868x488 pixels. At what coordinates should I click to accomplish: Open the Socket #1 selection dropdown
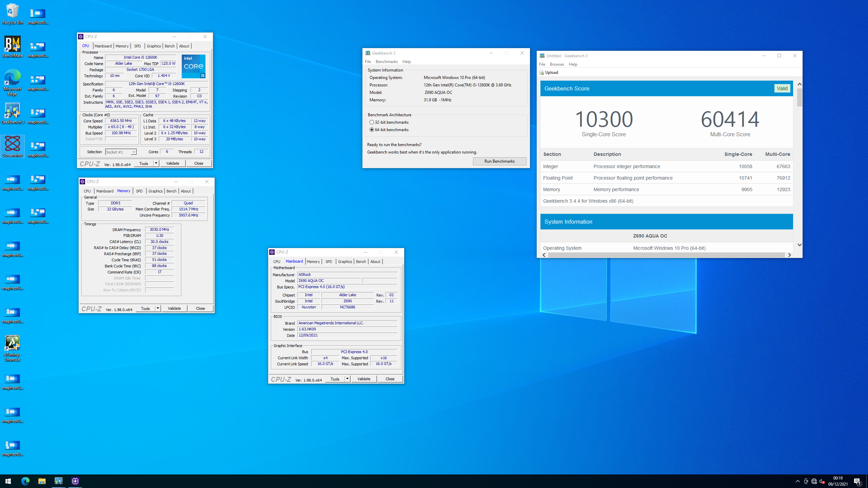coord(134,152)
